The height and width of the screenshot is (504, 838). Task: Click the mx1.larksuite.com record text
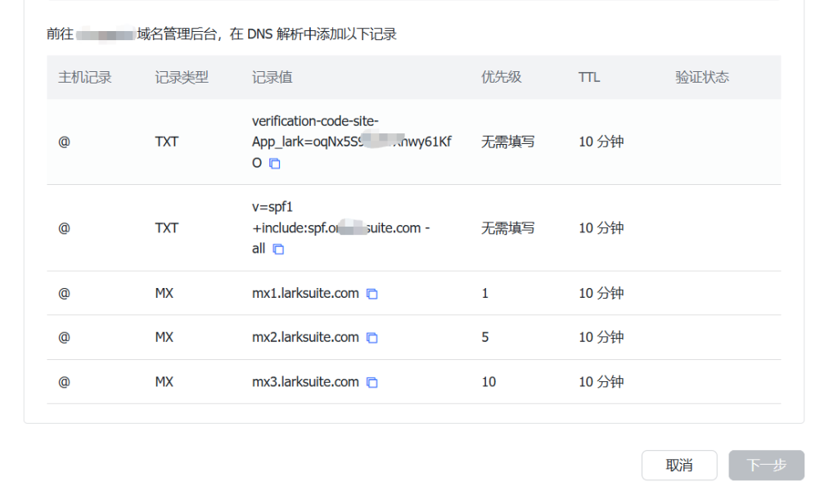click(305, 294)
